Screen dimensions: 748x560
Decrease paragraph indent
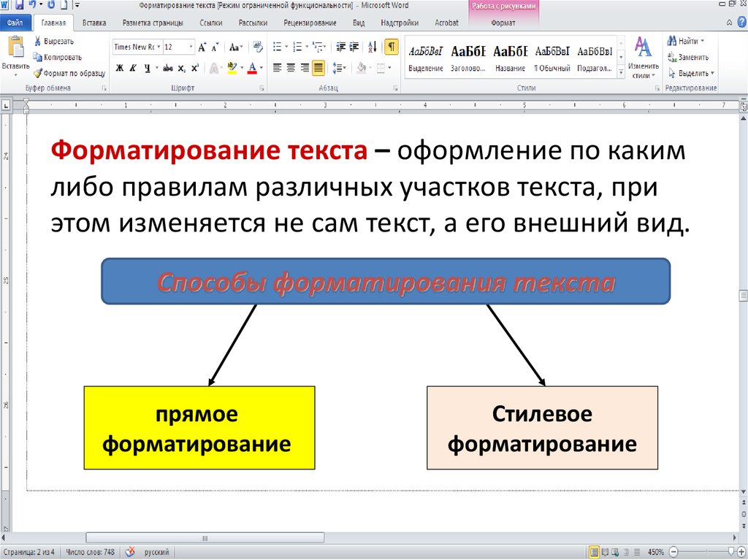340,47
